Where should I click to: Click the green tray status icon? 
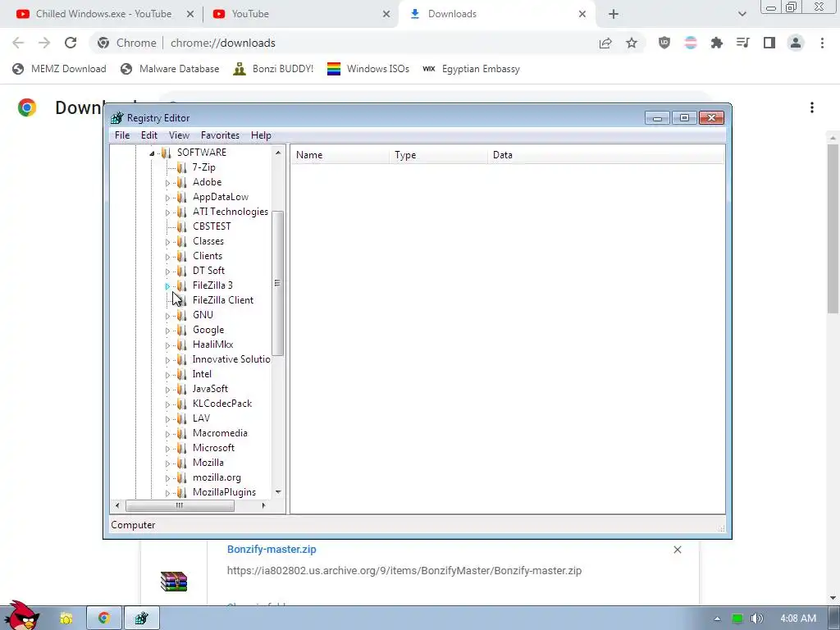click(x=737, y=619)
